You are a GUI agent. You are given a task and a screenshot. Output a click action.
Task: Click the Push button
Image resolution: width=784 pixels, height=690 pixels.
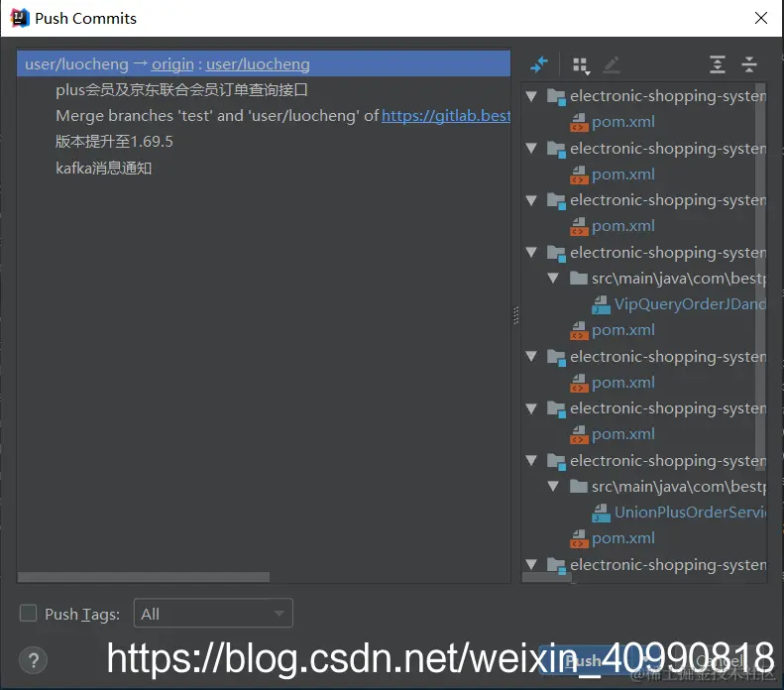click(583, 660)
